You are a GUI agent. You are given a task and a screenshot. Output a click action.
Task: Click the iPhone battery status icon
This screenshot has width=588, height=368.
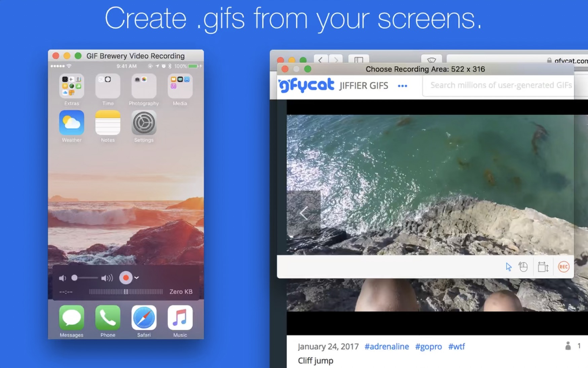point(193,66)
